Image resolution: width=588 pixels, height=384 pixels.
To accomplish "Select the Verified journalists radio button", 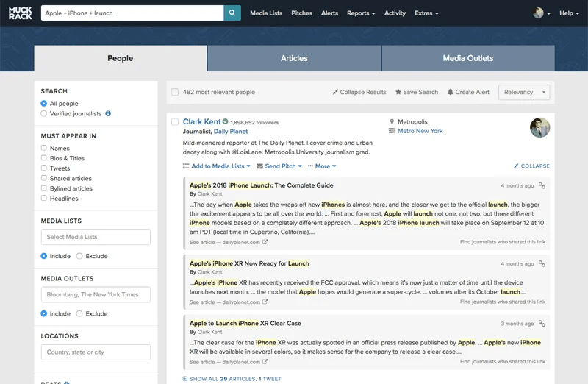I will point(44,113).
